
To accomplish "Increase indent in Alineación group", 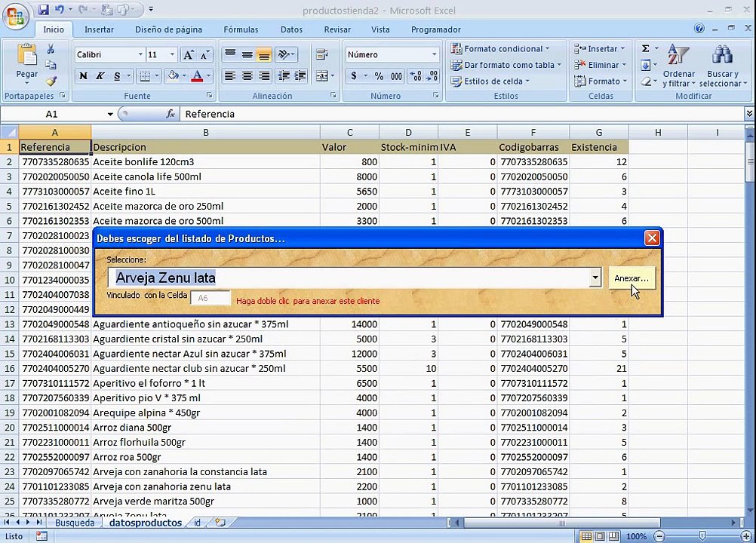I will click(x=300, y=75).
